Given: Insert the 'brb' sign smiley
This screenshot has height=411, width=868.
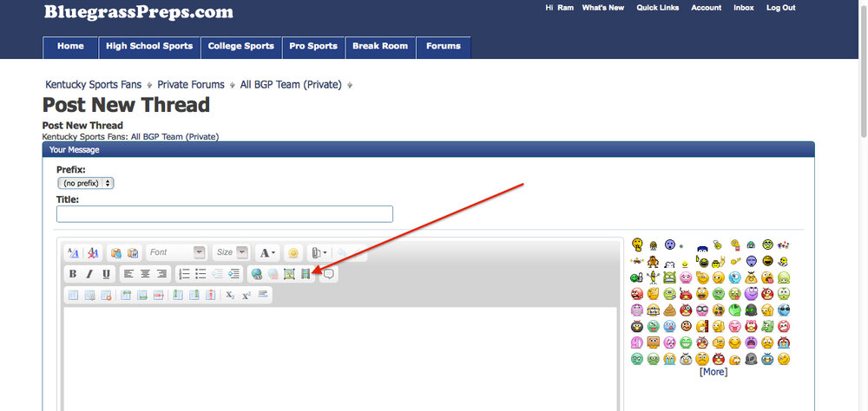Looking at the screenshot, I should click(654, 310).
